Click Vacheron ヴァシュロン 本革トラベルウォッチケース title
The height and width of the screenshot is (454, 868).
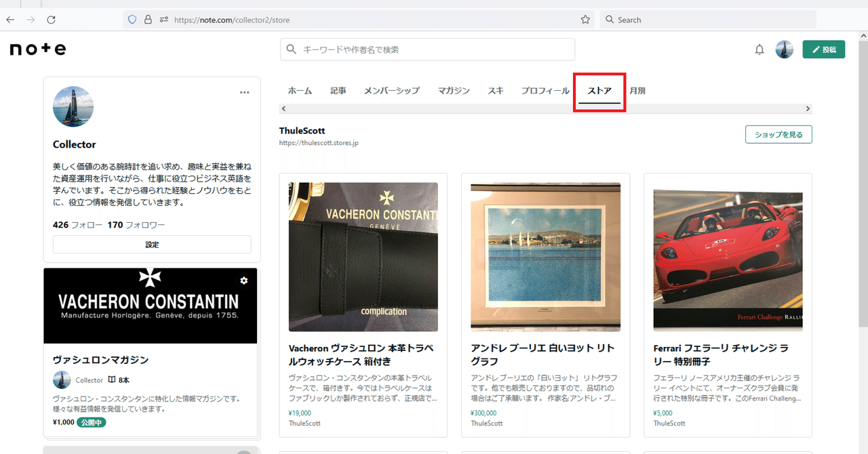361,354
